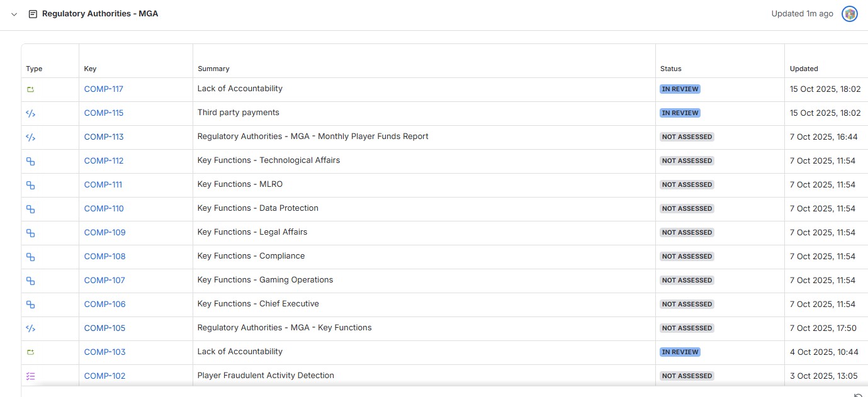Click the refresh icon at bottom right

(x=858, y=394)
